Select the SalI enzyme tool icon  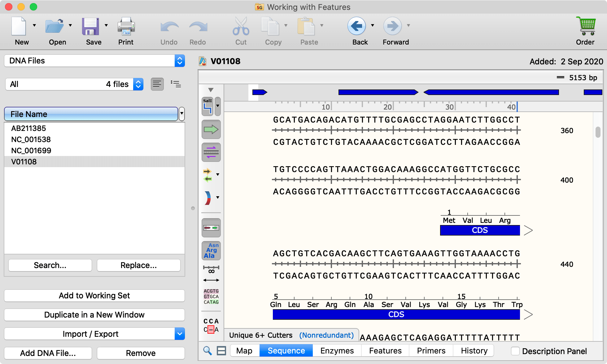pos(207,106)
